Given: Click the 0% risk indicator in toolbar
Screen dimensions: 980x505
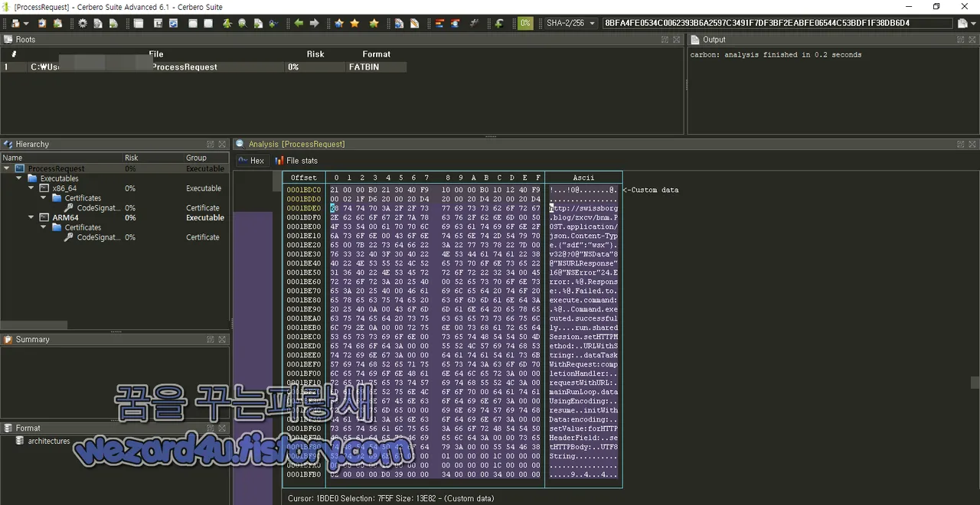Looking at the screenshot, I should 525,24.
